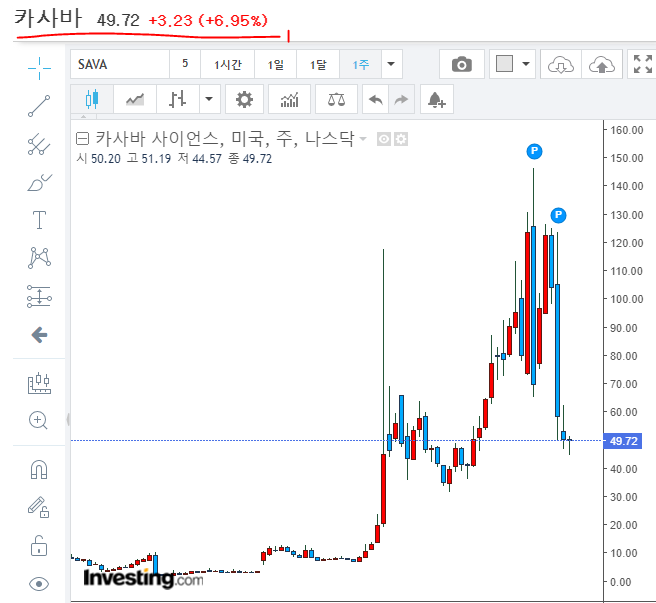Select the 1주 interval

coord(361,64)
